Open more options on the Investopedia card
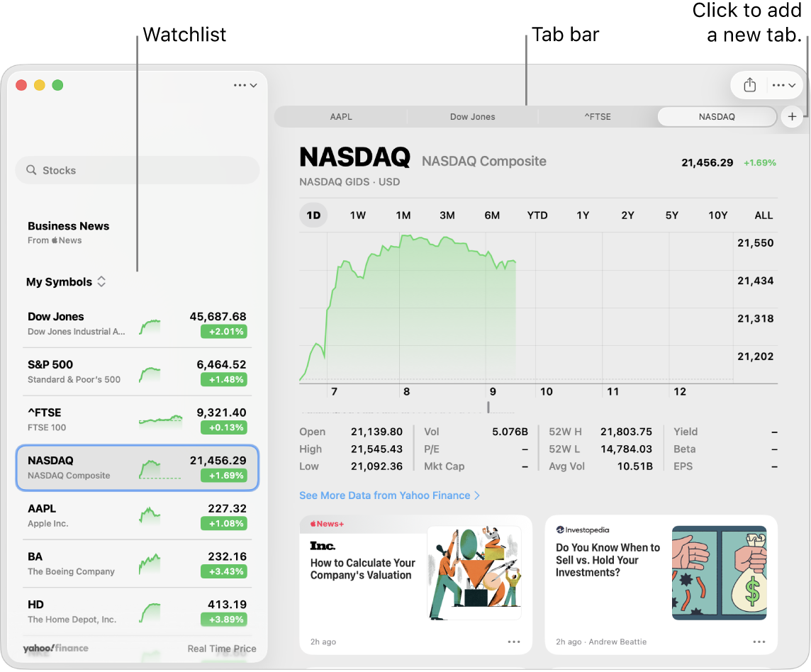 click(759, 641)
